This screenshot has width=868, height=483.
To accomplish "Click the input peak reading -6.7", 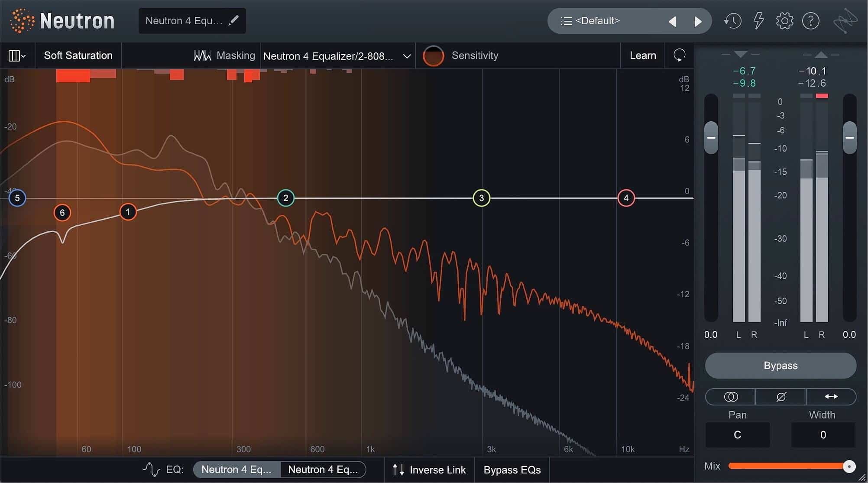I will coord(744,71).
